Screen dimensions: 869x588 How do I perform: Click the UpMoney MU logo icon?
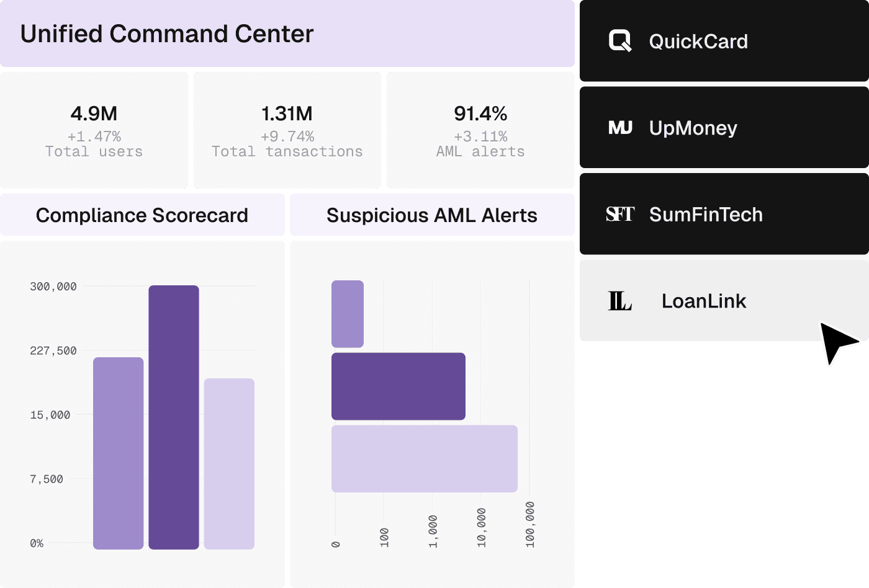[x=620, y=128]
